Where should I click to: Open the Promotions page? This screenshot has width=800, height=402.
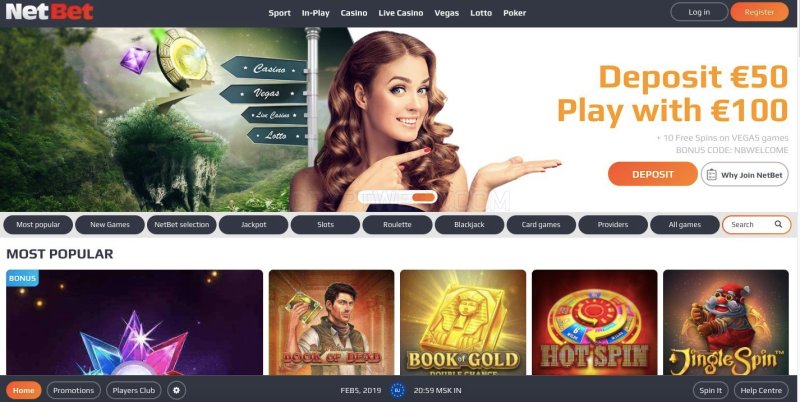point(73,390)
